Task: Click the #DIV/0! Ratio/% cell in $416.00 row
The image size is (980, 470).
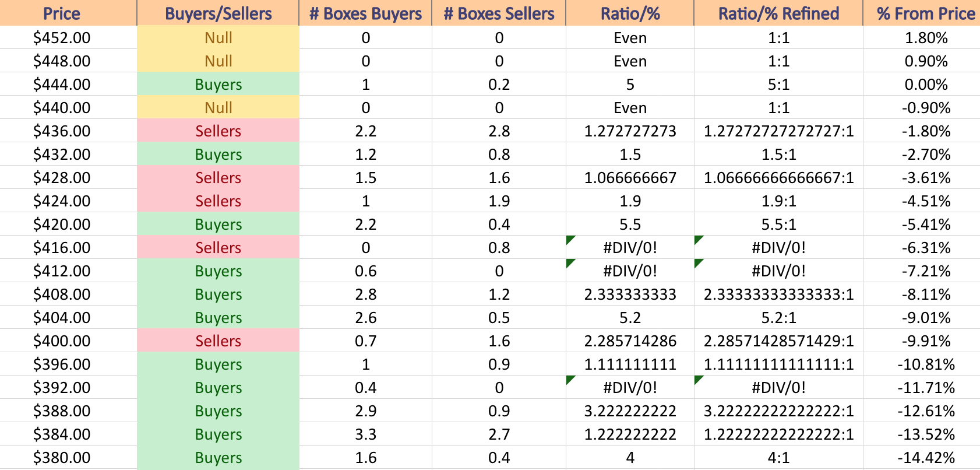Action: (x=630, y=248)
